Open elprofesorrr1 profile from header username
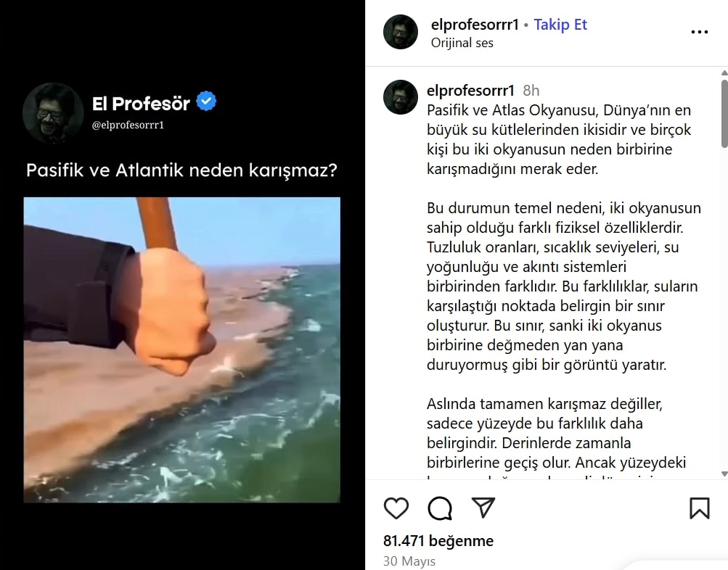Viewport: 728px width, 570px height. 475,24
